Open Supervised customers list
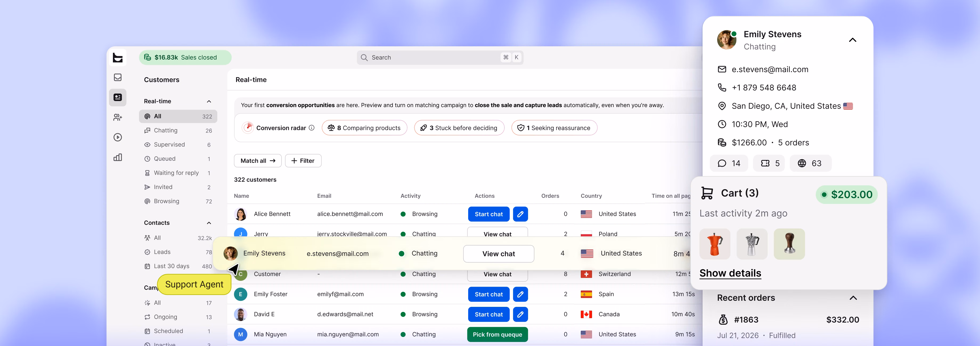 click(x=178, y=145)
